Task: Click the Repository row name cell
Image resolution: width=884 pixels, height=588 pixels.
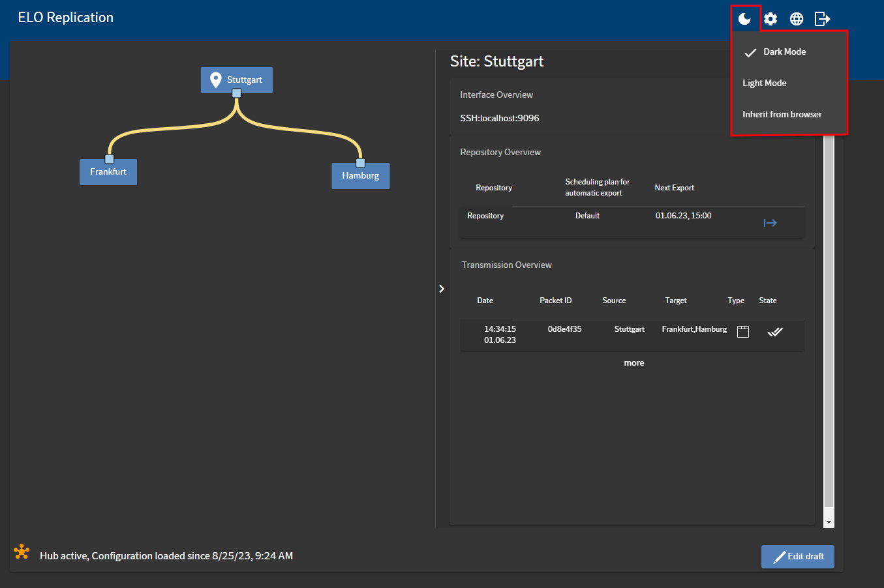Action: (485, 216)
